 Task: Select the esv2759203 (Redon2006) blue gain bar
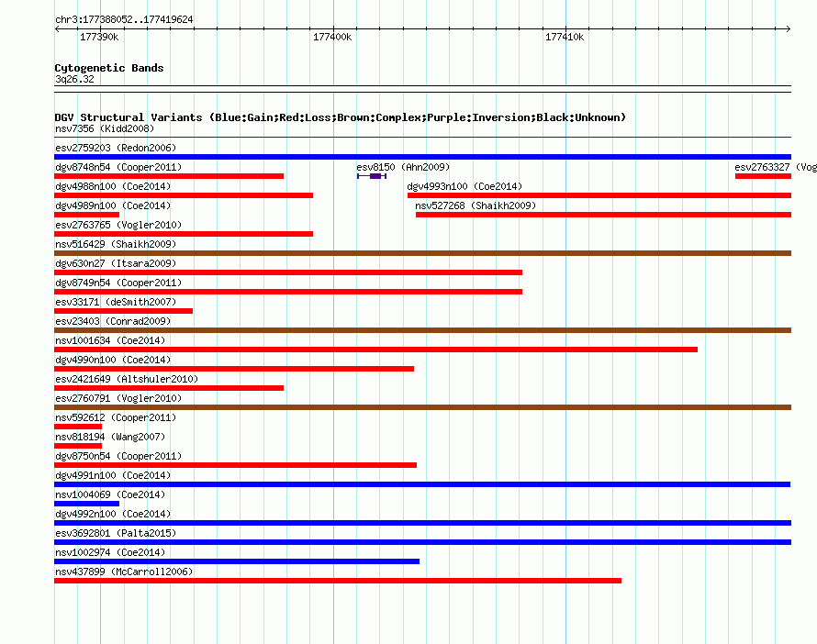click(x=422, y=157)
